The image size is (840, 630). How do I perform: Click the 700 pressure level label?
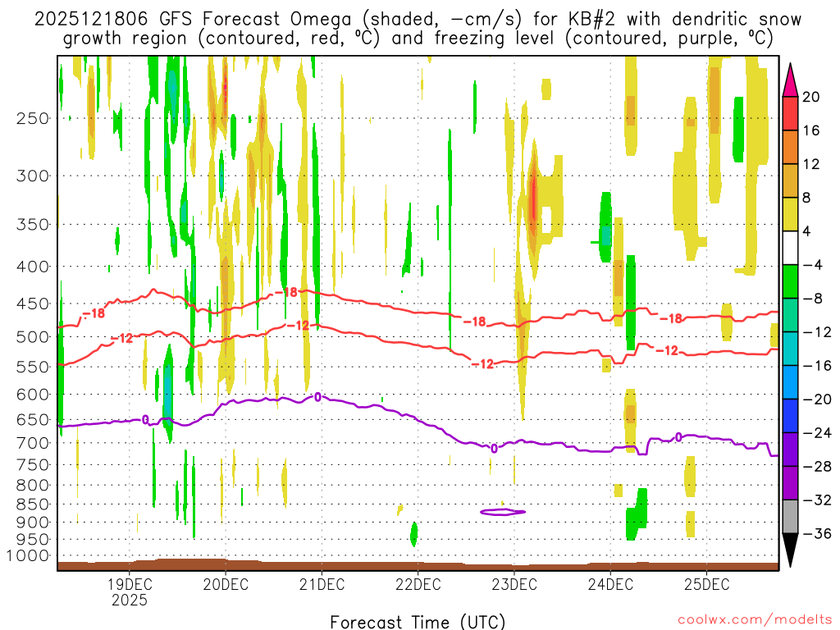(33, 443)
